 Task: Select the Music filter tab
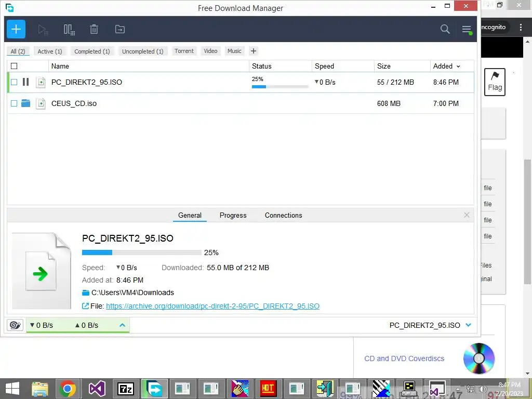click(234, 51)
